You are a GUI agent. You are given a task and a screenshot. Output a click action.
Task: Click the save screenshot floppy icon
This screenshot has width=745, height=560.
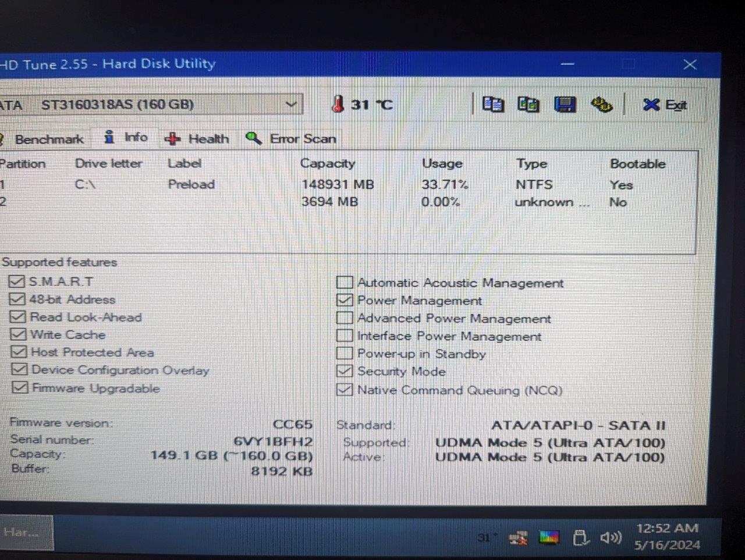point(565,105)
